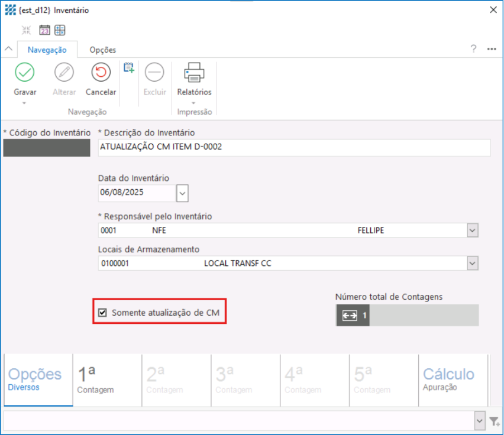Screen dimensions: 504x435
Task: Open the calendar icon in quick toolbar
Action: (44, 30)
